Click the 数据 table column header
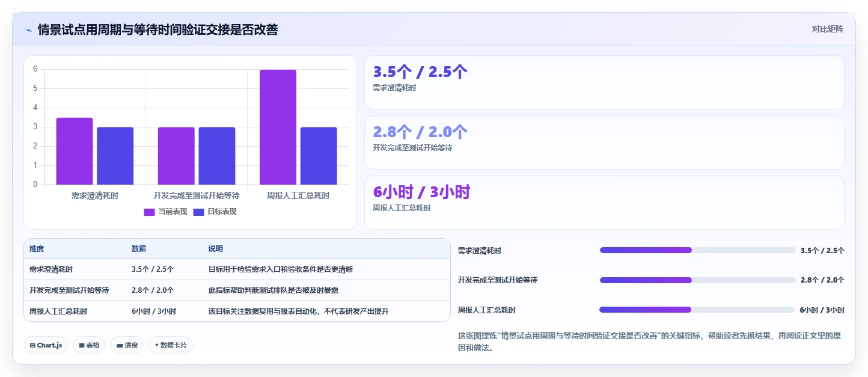This screenshot has height=377, width=868. point(139,249)
